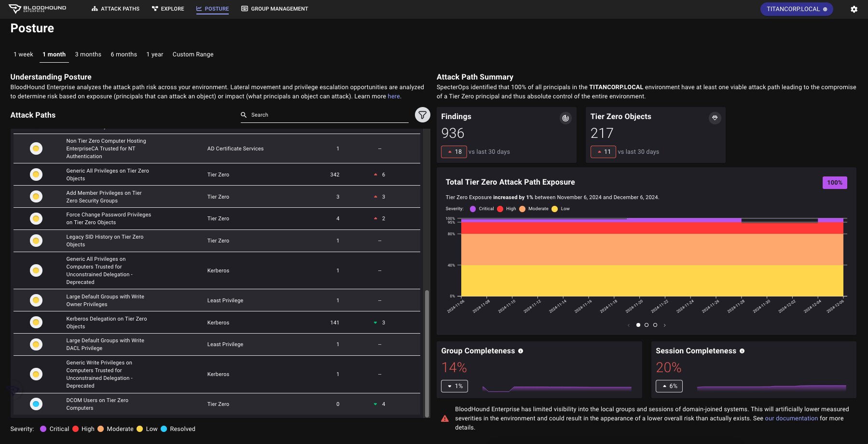The height and width of the screenshot is (444, 868).
Task: Open the TITANCORP.LOCAL domain selector
Action: 797,9
